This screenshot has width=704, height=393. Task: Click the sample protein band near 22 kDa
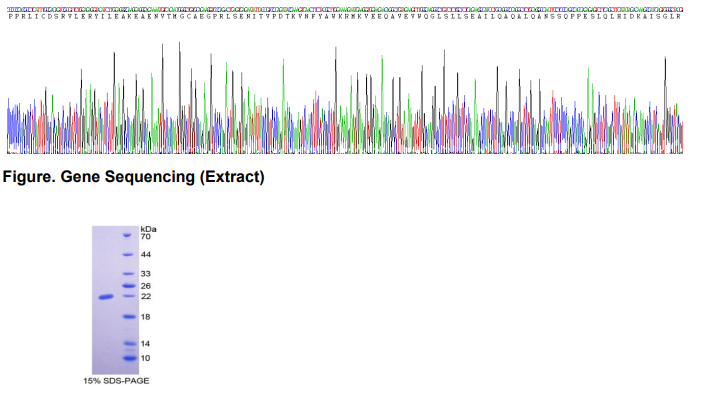(106, 297)
